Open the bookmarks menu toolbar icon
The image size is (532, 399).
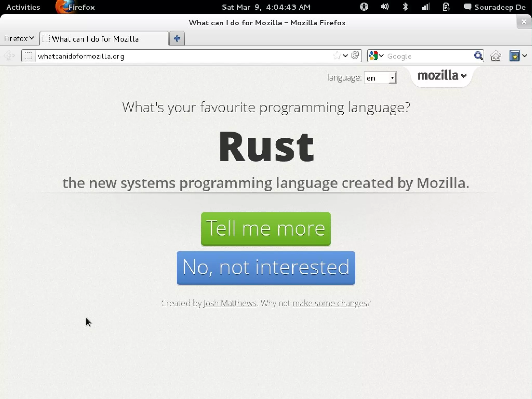pyautogui.click(x=515, y=56)
